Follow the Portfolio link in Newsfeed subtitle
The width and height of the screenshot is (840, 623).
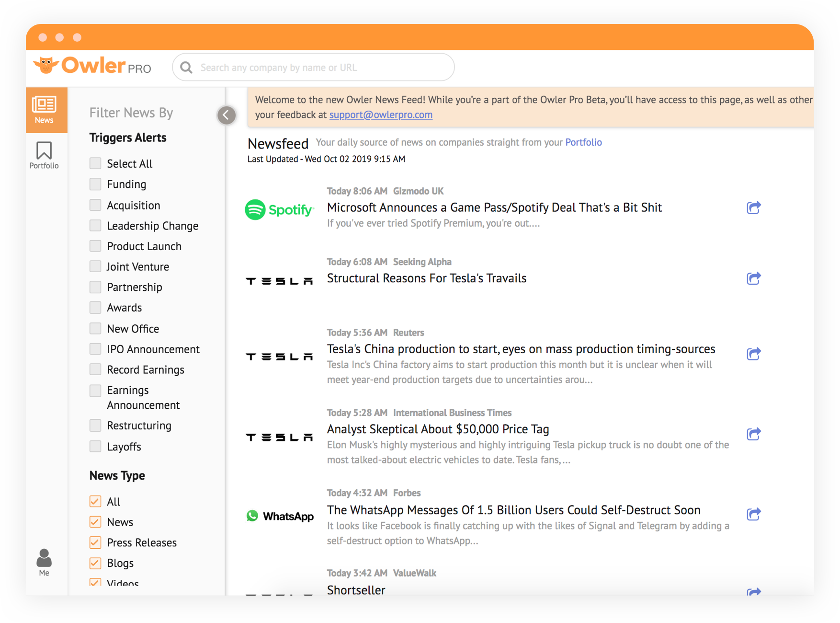click(583, 142)
